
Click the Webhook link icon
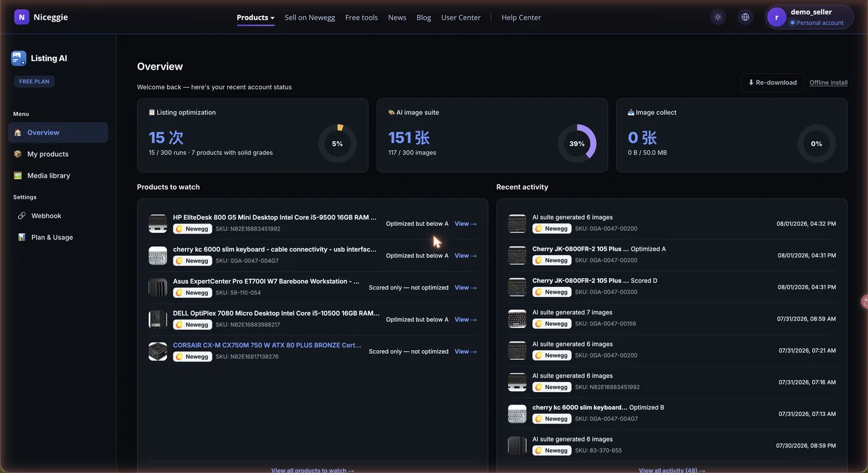[x=21, y=216]
